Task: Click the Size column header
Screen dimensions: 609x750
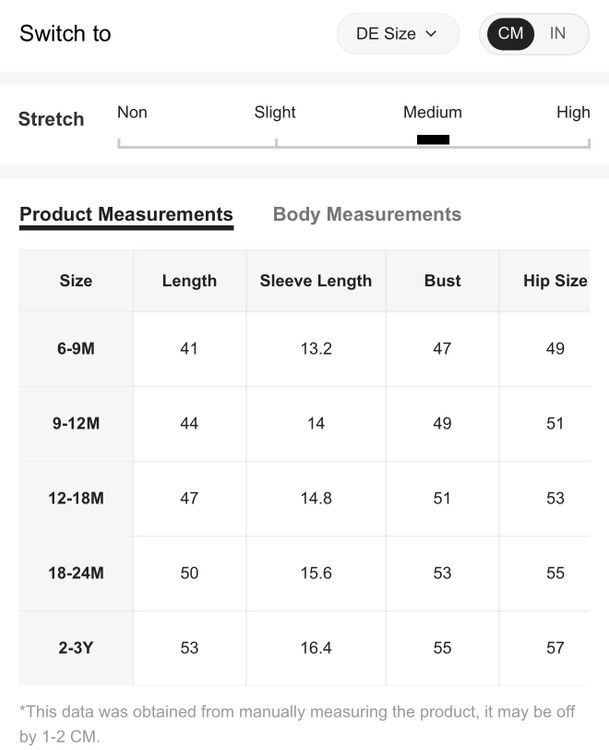Action: coord(76,281)
